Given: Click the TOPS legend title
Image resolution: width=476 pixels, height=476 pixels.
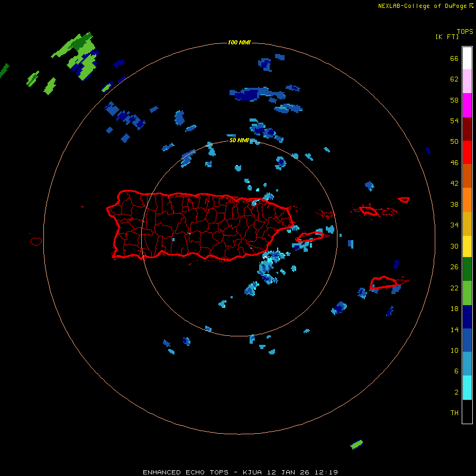Looking at the screenshot, I should click(465, 31).
